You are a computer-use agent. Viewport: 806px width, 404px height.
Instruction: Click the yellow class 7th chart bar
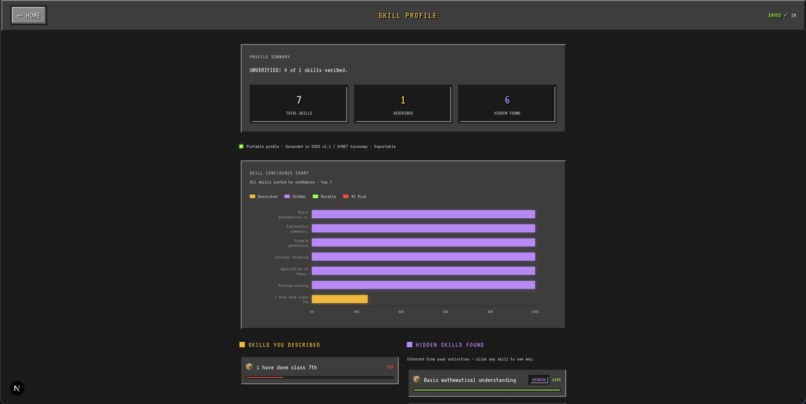[340, 299]
